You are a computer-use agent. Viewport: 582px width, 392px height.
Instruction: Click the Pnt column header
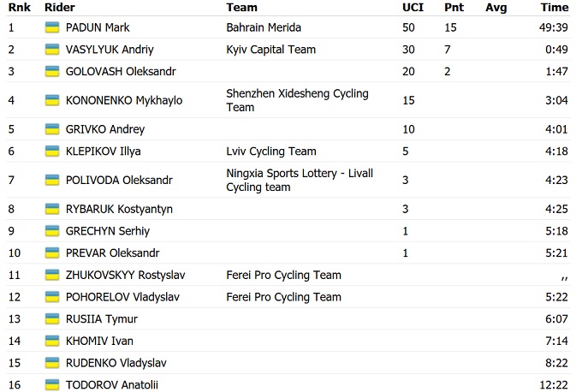tap(454, 8)
